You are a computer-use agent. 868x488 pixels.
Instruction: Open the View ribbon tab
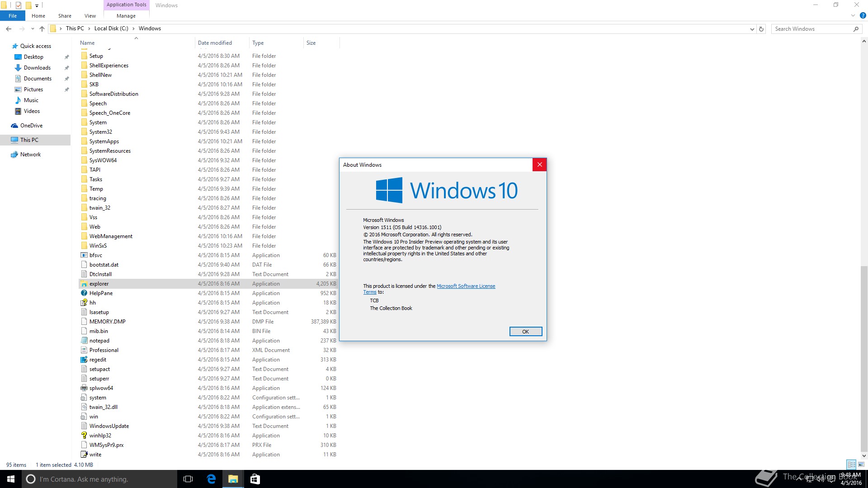[x=90, y=16]
